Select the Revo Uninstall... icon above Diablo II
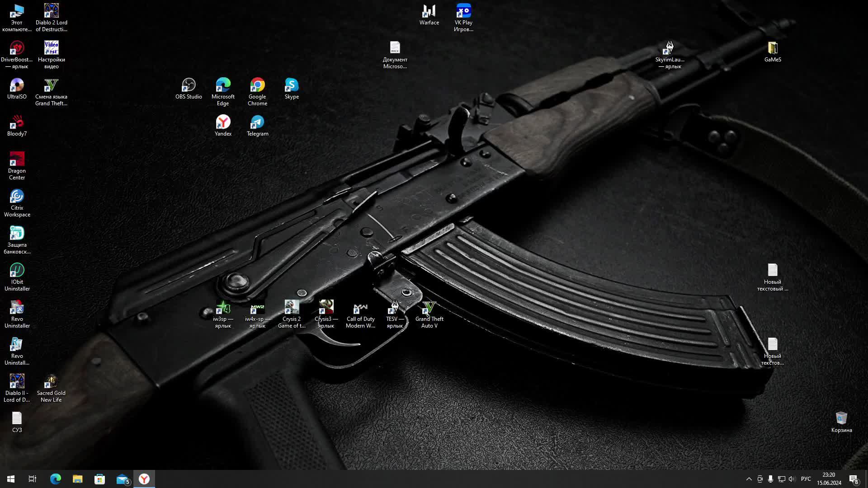 (x=17, y=352)
